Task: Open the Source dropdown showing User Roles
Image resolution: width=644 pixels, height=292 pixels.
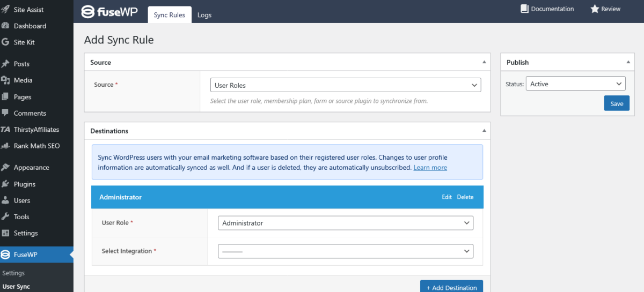Action: [346, 85]
